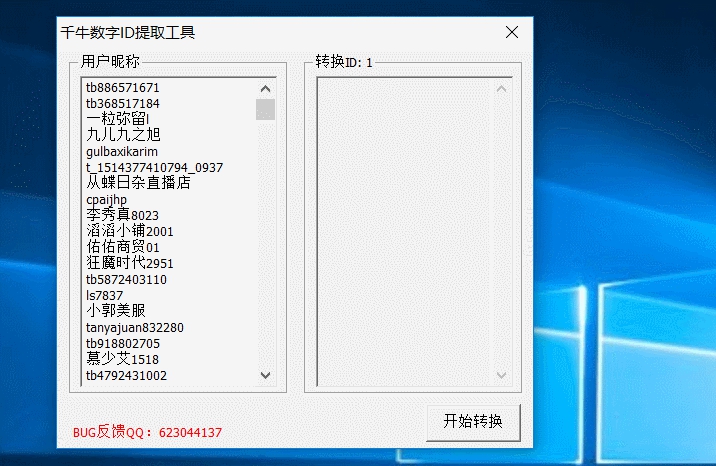Screen dimensions: 716x466
Task: Click the BUG反馈QQ: 623044137 text
Action: pos(147,432)
